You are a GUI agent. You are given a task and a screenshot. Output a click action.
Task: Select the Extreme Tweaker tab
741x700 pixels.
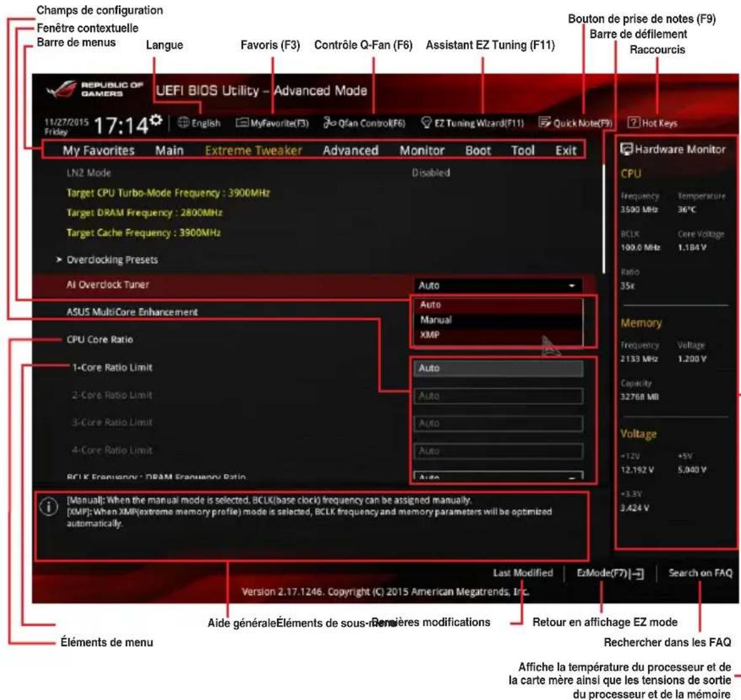coord(253,150)
